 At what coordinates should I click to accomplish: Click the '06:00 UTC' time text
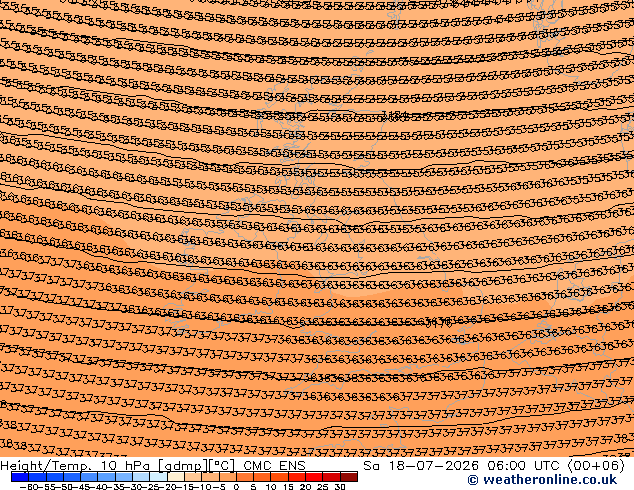525,466
